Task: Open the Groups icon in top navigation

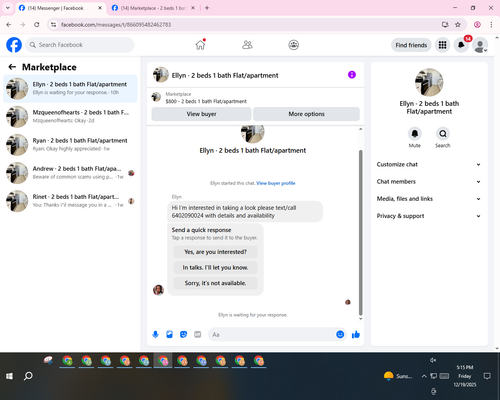Action: 293,45
